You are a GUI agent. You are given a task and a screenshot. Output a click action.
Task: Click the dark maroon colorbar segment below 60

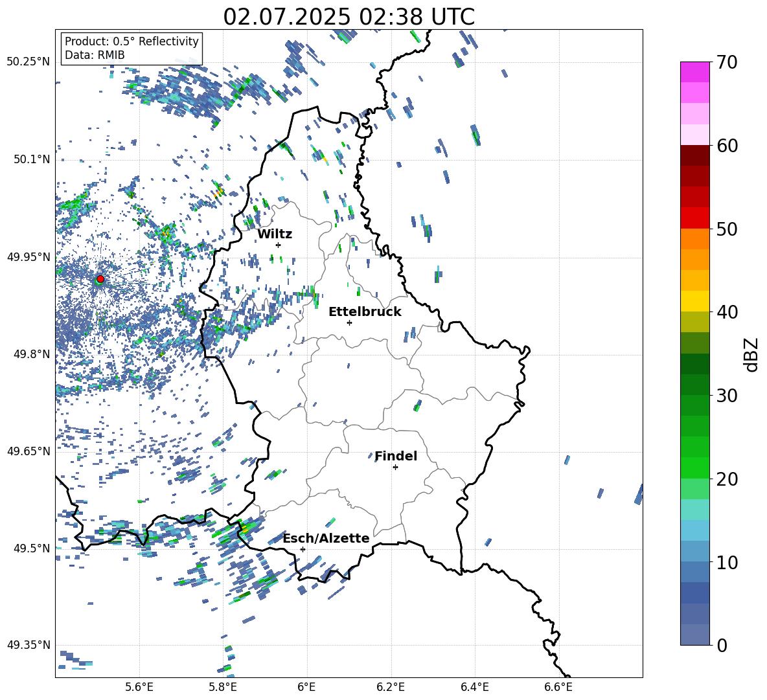694,155
